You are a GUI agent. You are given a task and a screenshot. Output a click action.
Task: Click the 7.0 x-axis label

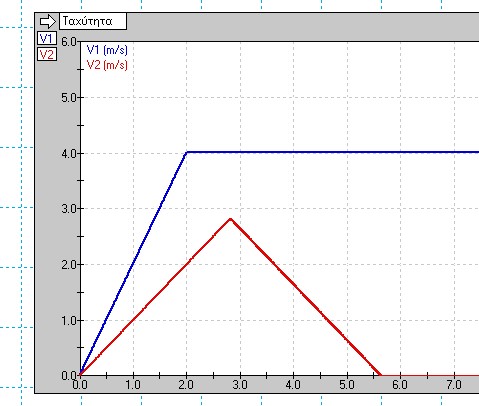[x=454, y=385]
